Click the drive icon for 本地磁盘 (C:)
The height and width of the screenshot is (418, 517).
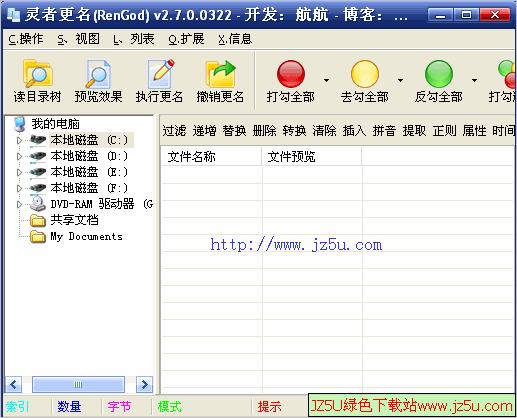coord(38,140)
